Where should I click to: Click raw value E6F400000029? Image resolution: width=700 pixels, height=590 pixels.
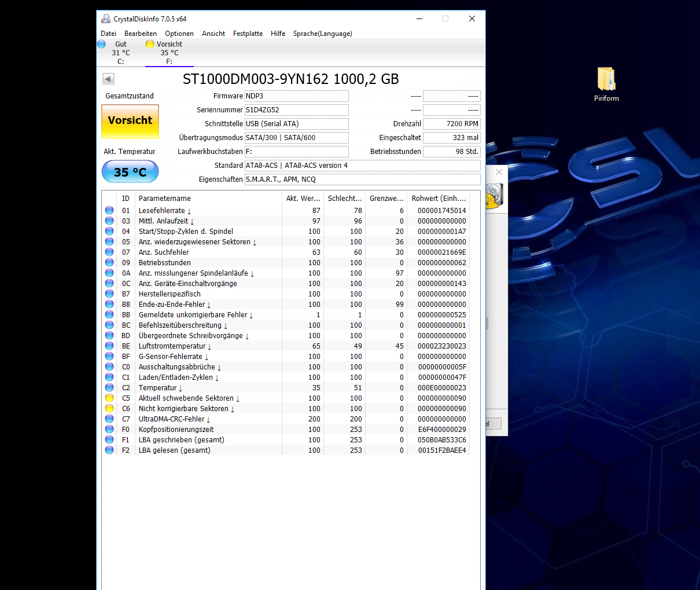[442, 430]
